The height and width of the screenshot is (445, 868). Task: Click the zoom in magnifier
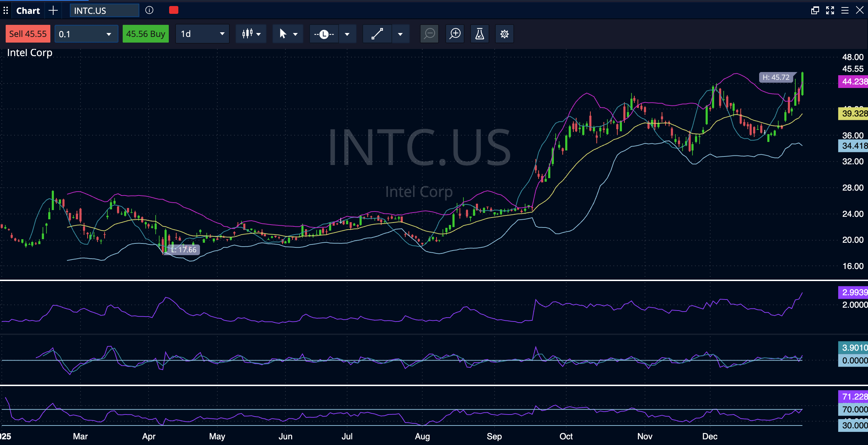(x=455, y=34)
